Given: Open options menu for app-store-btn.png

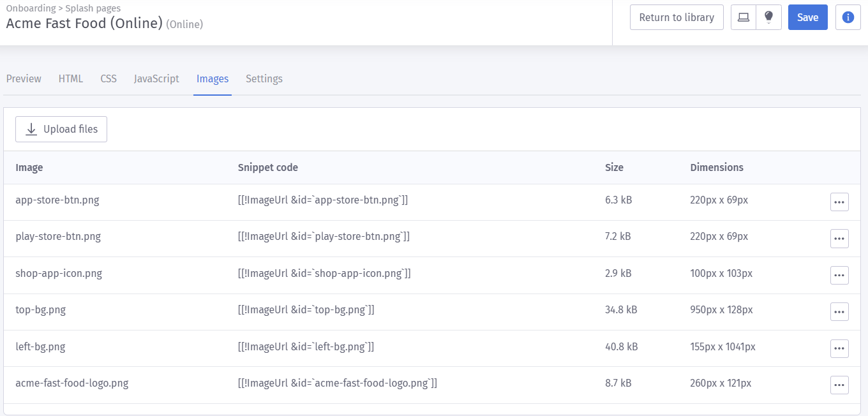Looking at the screenshot, I should [839, 202].
